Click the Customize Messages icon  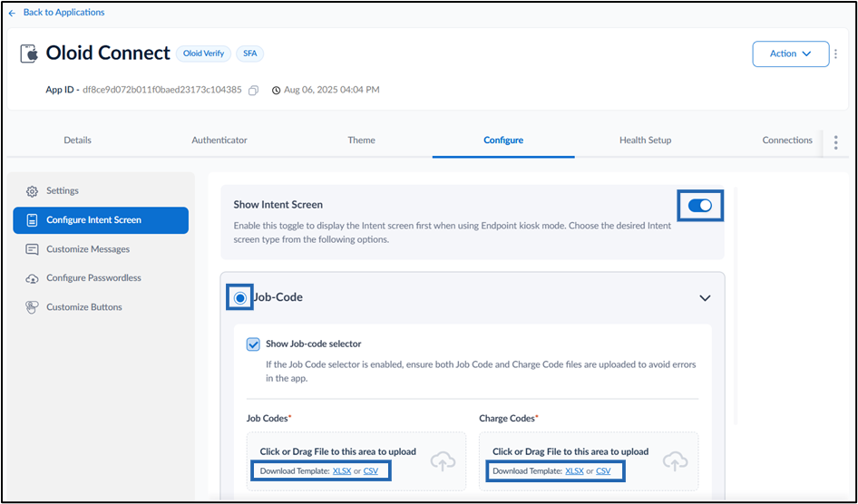(x=33, y=249)
